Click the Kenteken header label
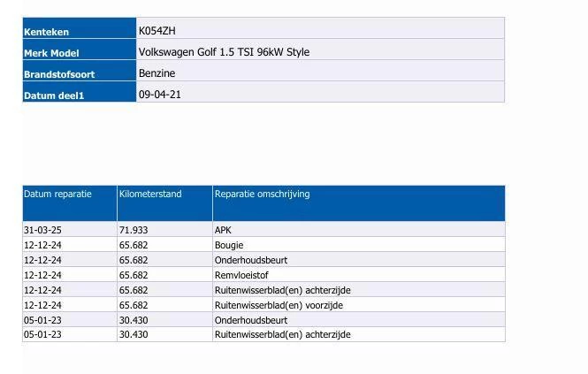This screenshot has height=374, width=588. 46,32
